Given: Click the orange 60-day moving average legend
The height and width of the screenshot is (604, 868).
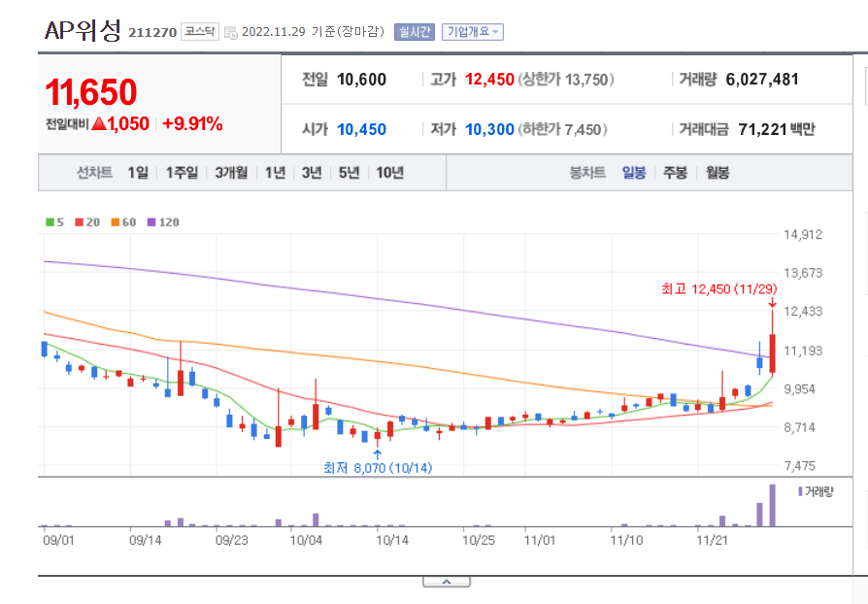Looking at the screenshot, I should (x=123, y=222).
